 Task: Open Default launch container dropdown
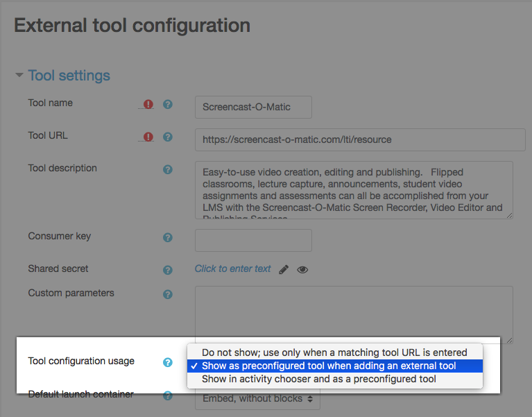pos(257,398)
